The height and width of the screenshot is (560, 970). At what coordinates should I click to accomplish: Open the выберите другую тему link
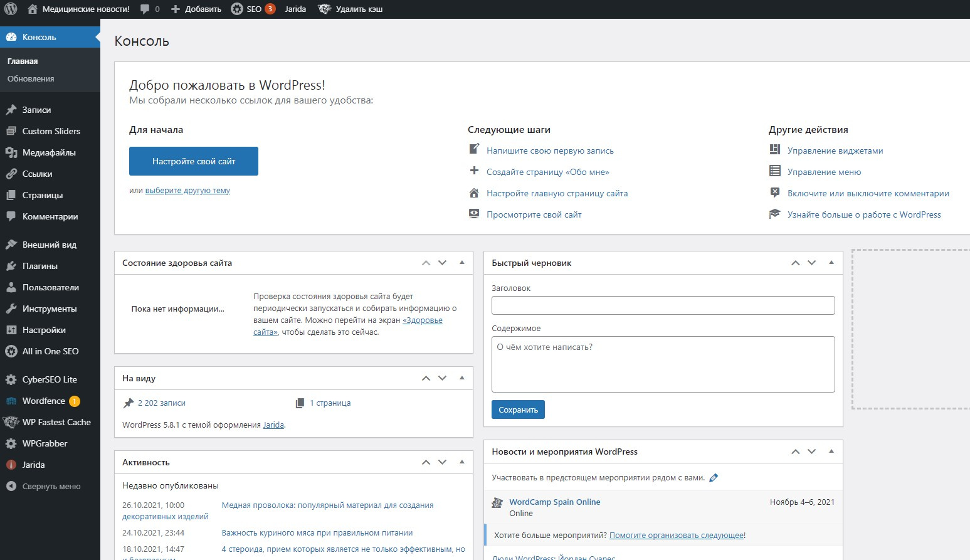pos(187,191)
